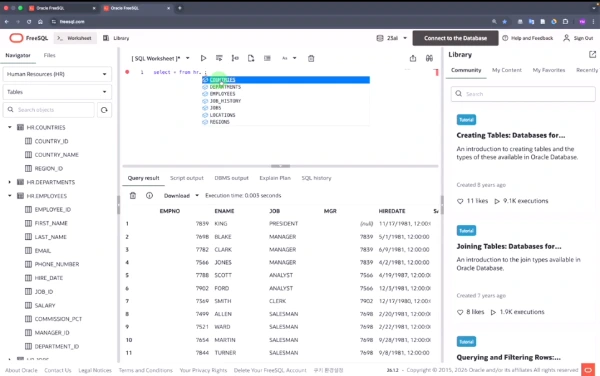Open the DBMS output tab

tap(231, 178)
